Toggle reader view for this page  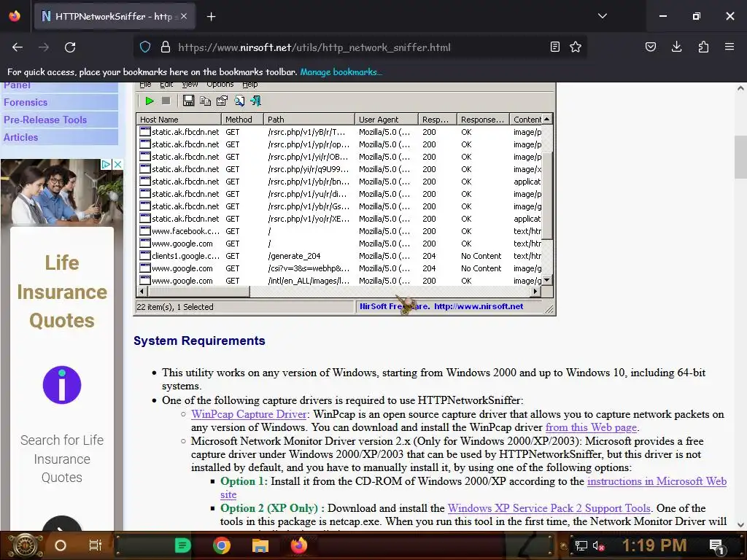click(555, 47)
